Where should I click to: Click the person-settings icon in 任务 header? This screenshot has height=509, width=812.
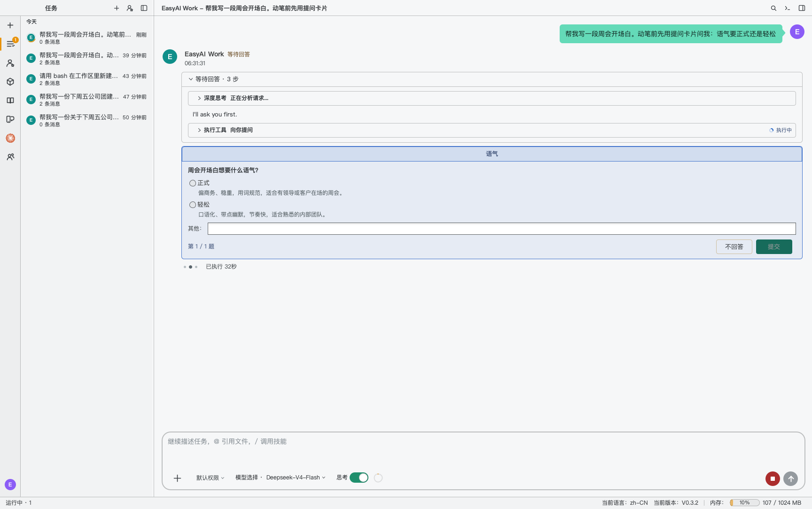(130, 8)
